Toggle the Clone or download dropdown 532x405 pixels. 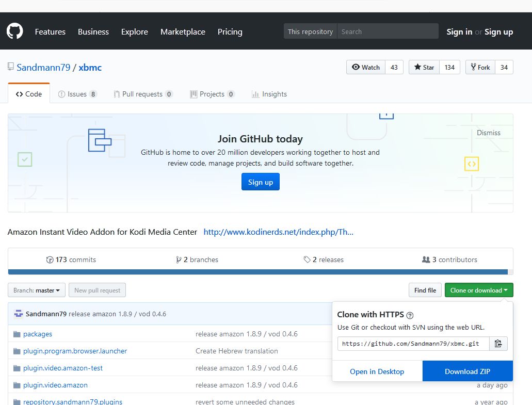tap(479, 290)
